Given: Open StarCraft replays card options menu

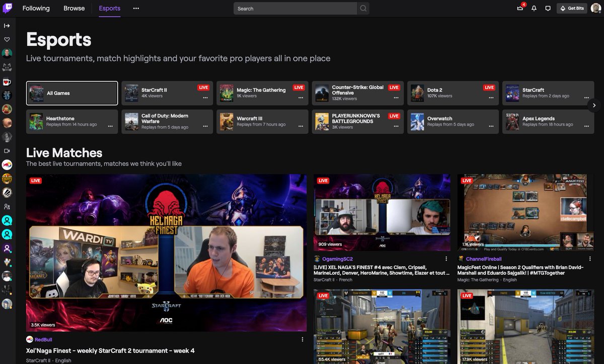Looking at the screenshot, I should [x=586, y=98].
